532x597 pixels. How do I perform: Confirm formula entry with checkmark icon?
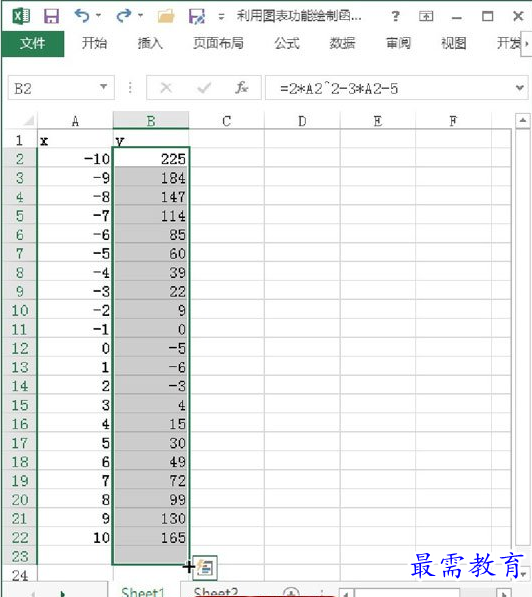204,88
